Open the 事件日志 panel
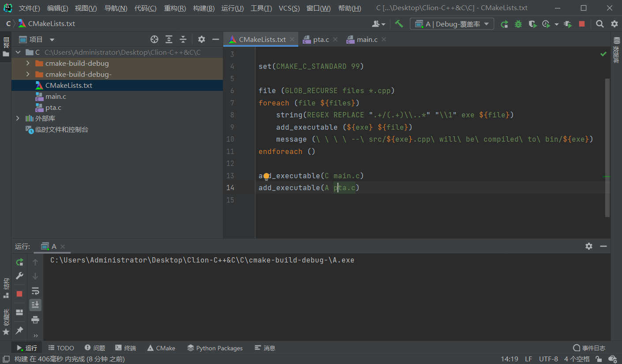This screenshot has width=622, height=364. tap(589, 348)
